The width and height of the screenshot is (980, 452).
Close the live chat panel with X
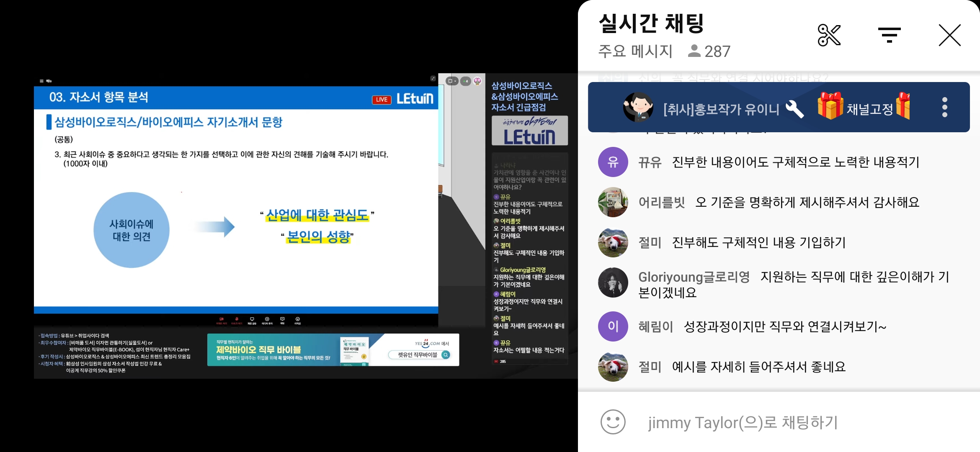(949, 35)
